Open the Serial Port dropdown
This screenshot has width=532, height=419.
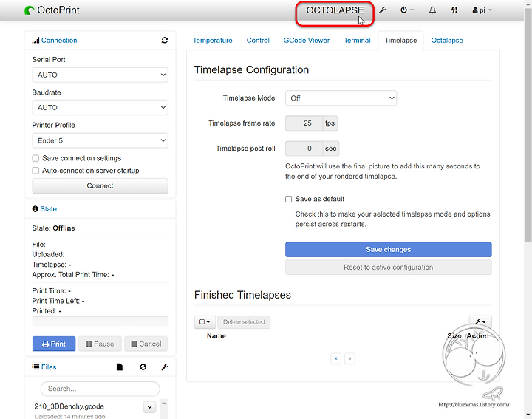tap(100, 75)
